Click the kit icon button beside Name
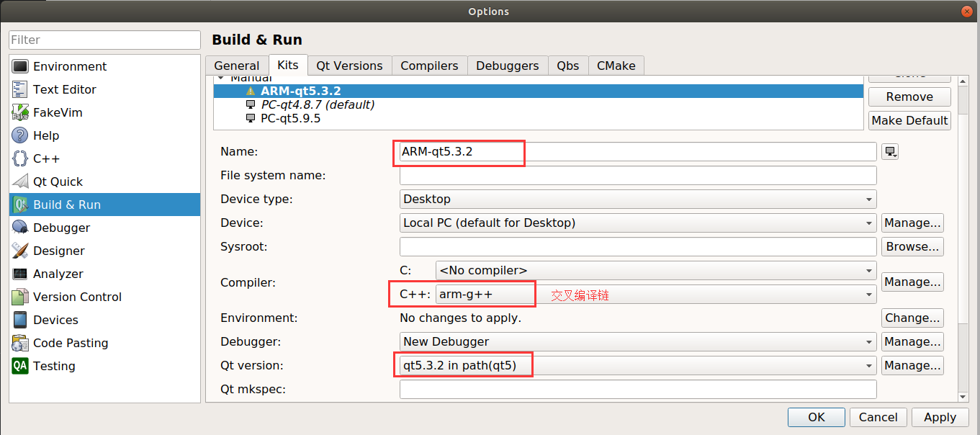This screenshot has width=980, height=435. (x=891, y=152)
